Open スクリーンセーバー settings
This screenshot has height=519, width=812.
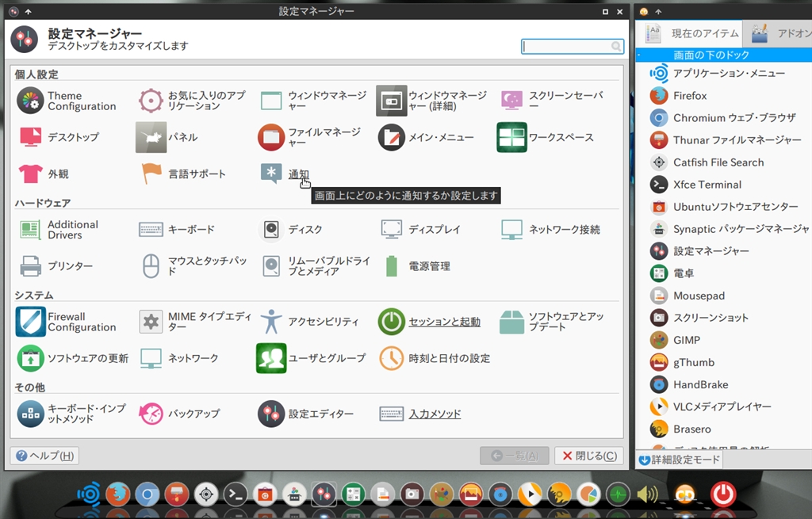[552, 101]
